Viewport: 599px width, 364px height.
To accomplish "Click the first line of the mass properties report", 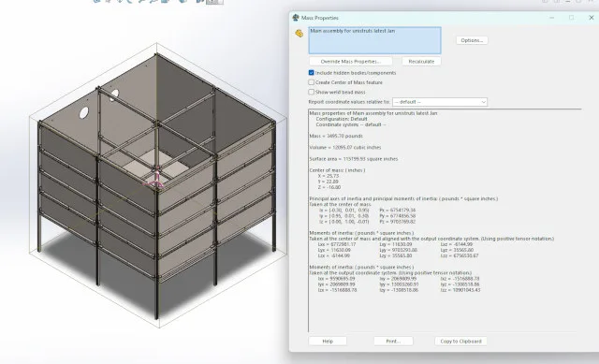I will pos(373,113).
